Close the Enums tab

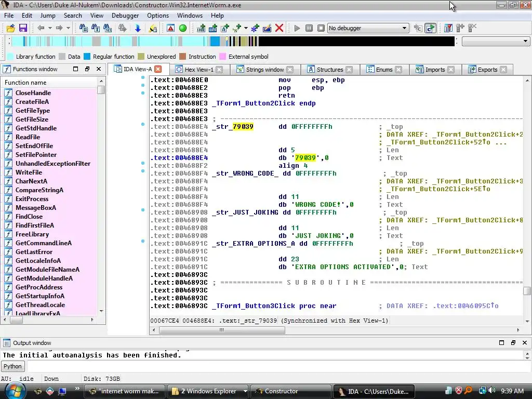pos(398,70)
